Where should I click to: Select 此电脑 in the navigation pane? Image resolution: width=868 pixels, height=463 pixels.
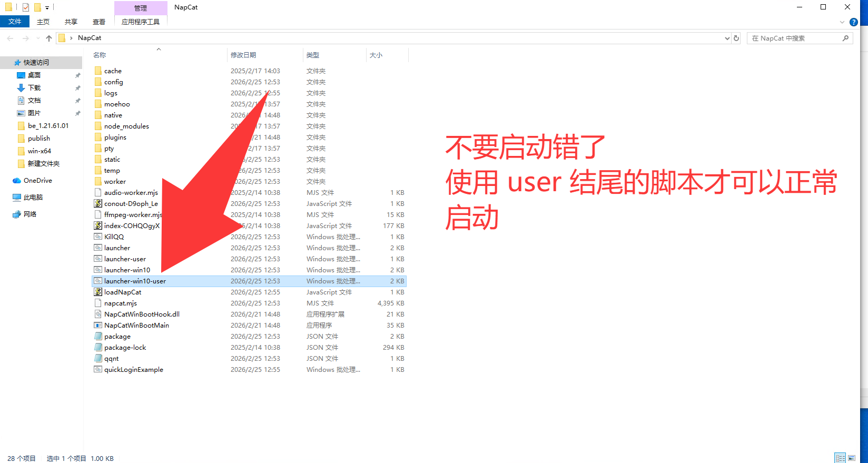click(33, 197)
